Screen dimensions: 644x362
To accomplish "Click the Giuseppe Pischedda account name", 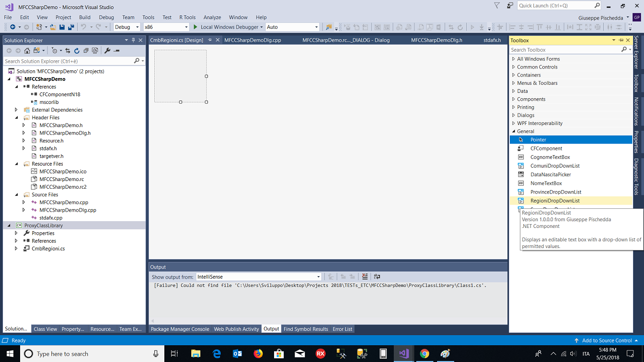I will tap(601, 17).
